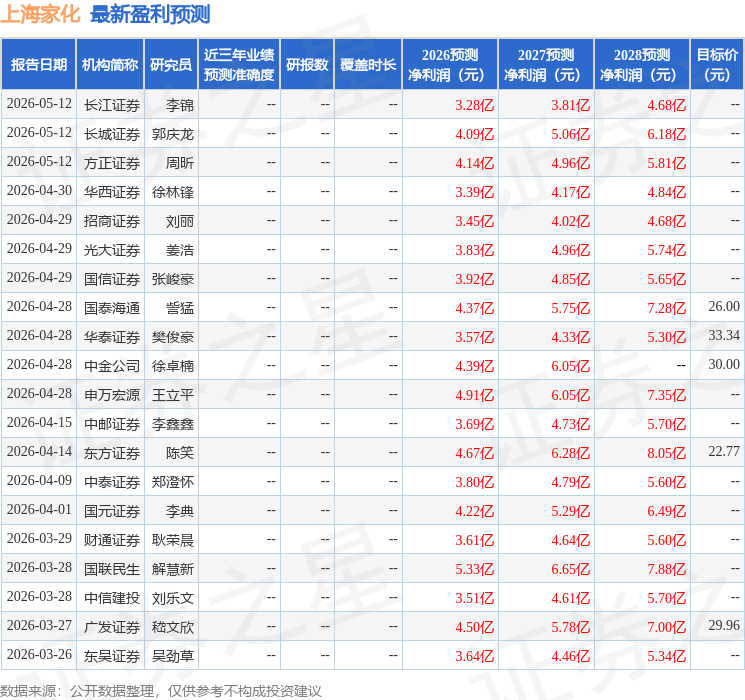Viewport: 745px width, 700px height.
Task: Click the 2026预测净利润 column header
Action: 450,65
